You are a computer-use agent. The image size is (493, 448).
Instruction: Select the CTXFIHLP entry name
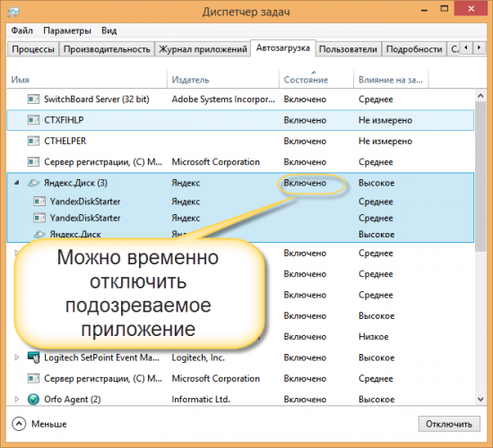point(64,120)
